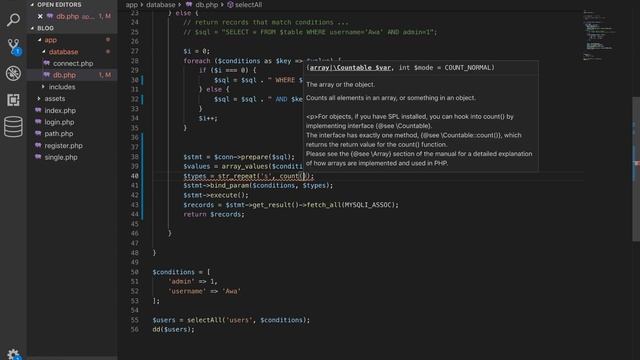Click '$i = 0;' on line 27
Screen dimensions: 640x360
pos(196,51)
